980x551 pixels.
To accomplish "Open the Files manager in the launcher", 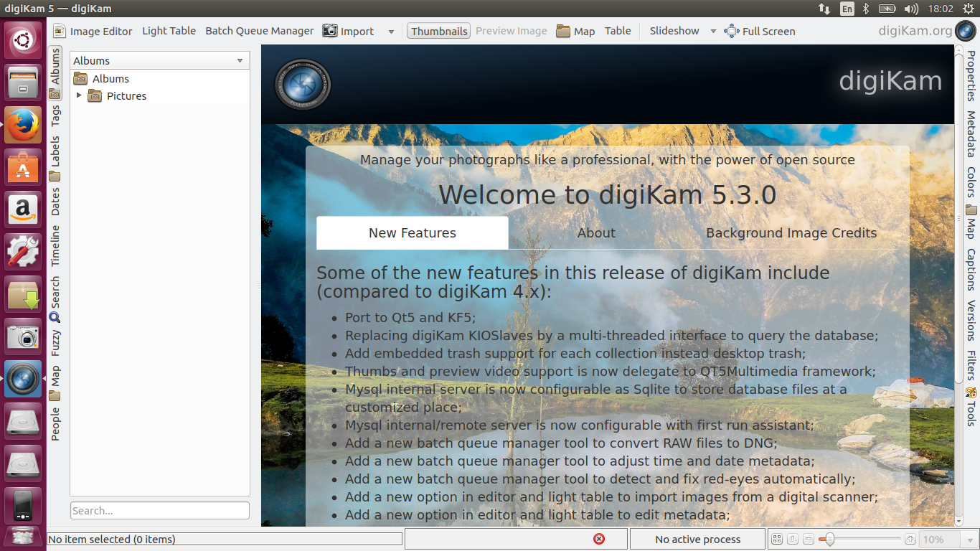I will (23, 83).
